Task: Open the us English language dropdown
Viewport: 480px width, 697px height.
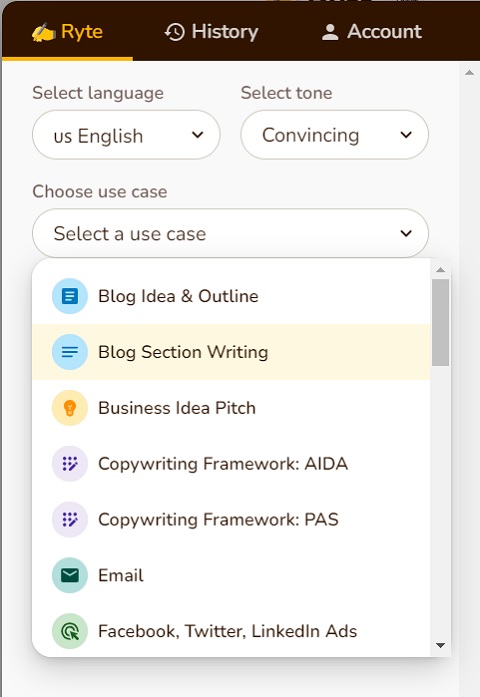Action: click(126, 135)
